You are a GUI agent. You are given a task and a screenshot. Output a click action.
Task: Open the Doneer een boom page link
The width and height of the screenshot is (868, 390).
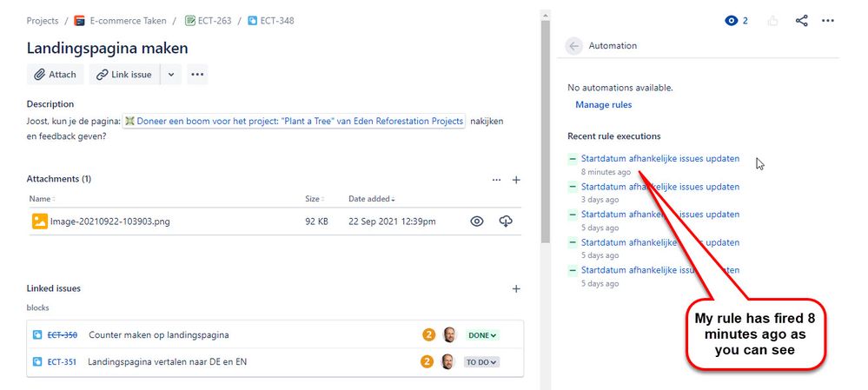tap(294, 121)
